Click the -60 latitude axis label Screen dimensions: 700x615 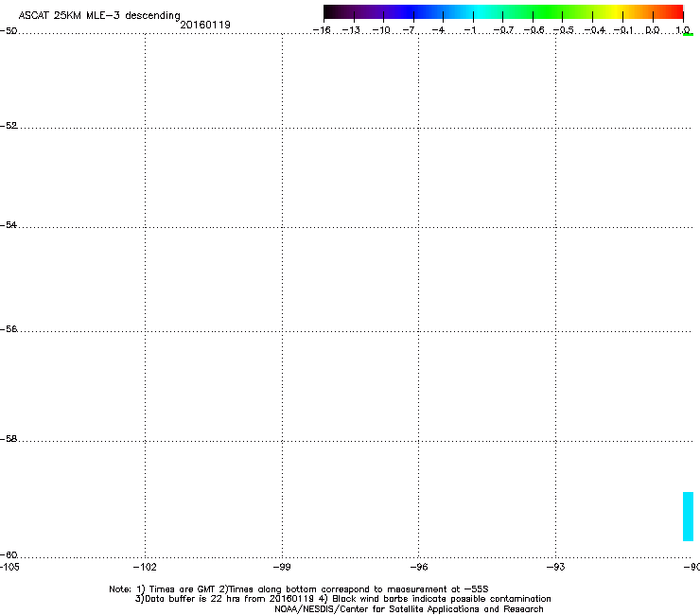(9, 554)
